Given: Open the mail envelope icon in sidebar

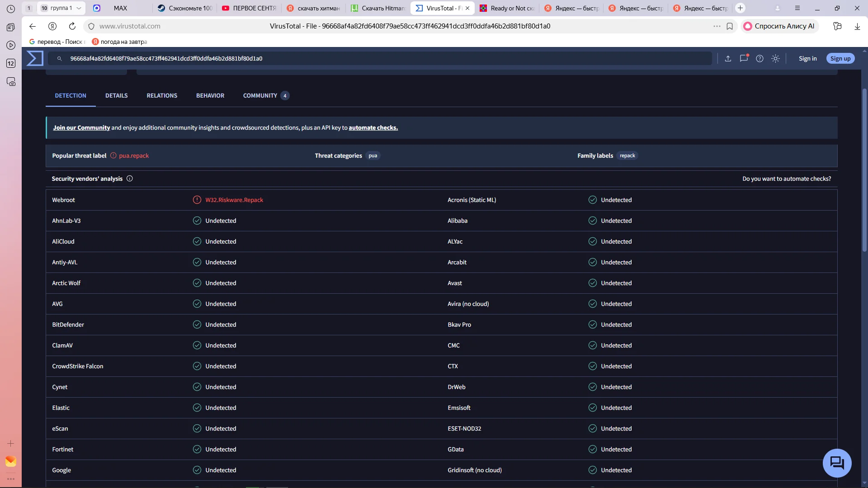Looking at the screenshot, I should [11, 461].
